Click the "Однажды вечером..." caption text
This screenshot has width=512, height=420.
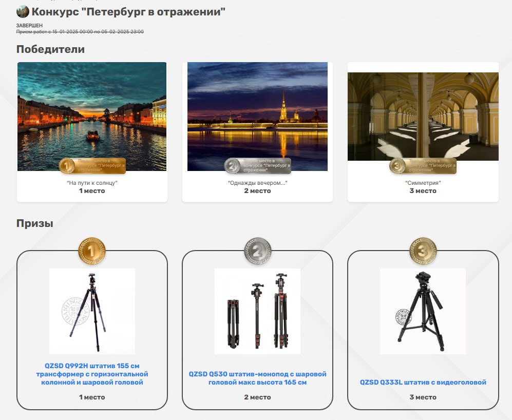pyautogui.click(x=258, y=183)
